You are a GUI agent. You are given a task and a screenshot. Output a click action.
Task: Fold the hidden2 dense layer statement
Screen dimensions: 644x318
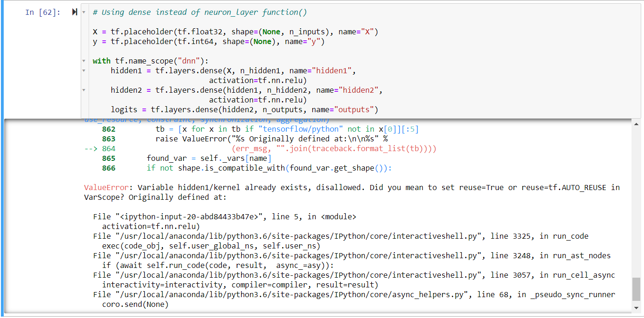click(x=84, y=90)
